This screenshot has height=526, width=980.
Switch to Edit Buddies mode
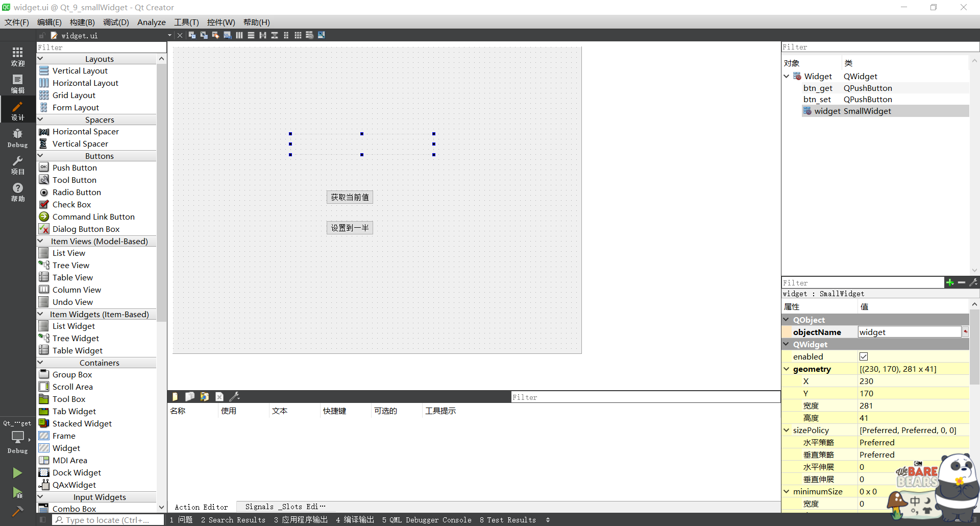pos(215,35)
